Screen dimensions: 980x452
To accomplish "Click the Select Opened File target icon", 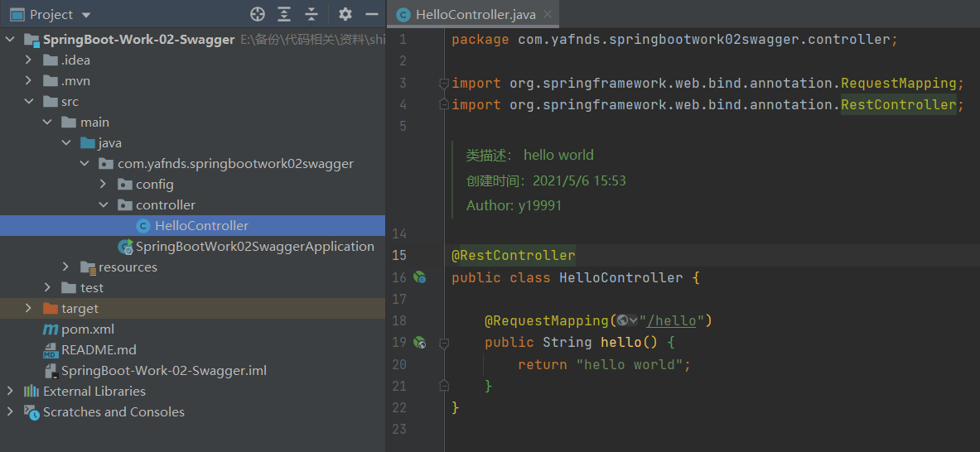I will tap(257, 14).
